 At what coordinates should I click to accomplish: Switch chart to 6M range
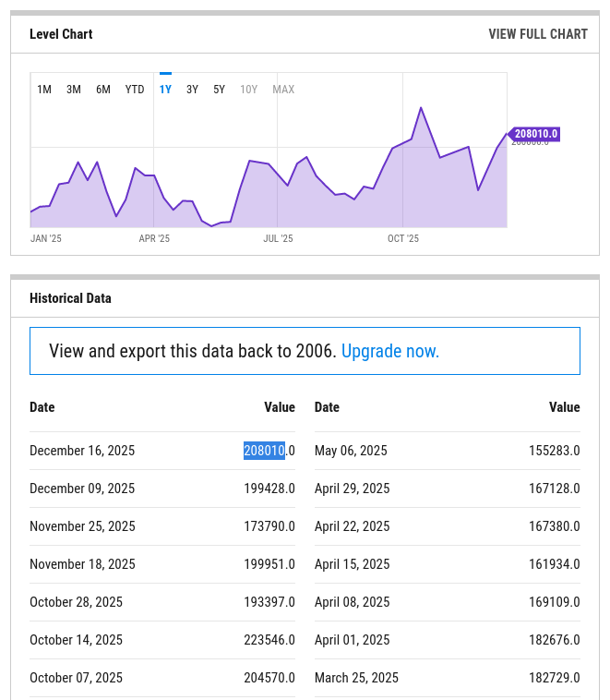(103, 90)
